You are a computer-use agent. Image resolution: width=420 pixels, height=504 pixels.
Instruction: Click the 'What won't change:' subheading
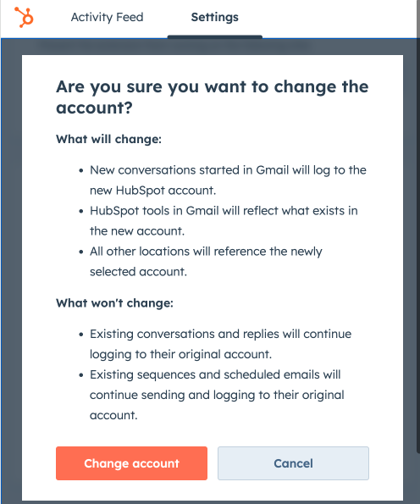click(114, 303)
